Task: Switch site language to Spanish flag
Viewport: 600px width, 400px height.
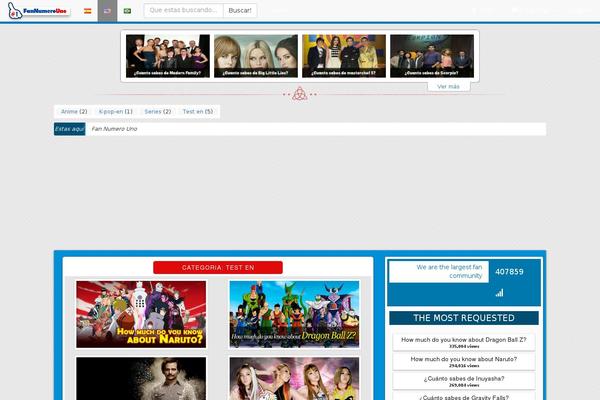Action: click(x=88, y=11)
